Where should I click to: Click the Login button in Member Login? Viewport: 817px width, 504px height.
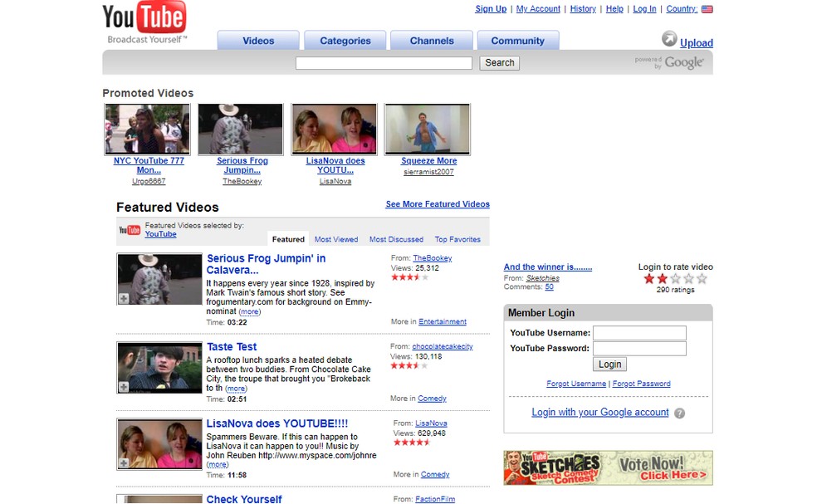point(609,364)
